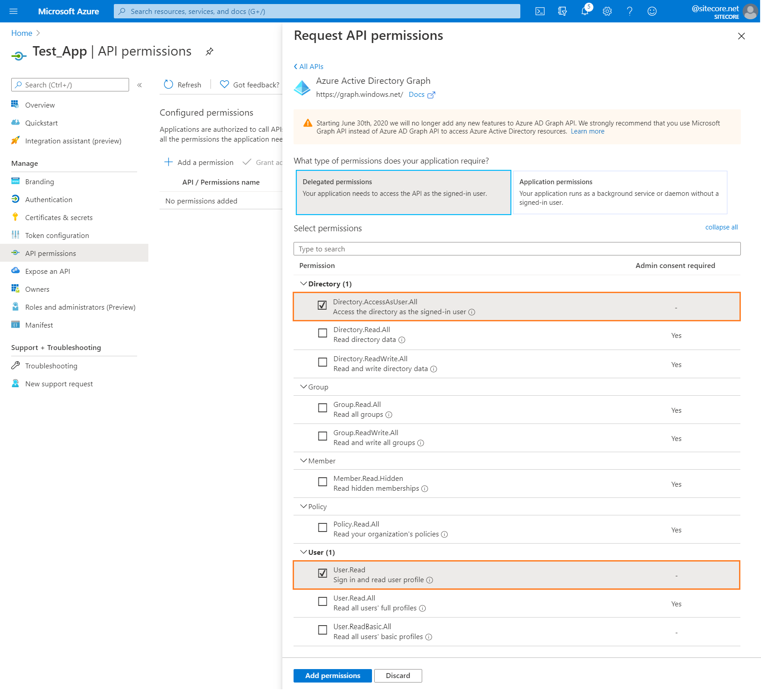Click the Add permissions button
761x700 pixels.
[332, 675]
